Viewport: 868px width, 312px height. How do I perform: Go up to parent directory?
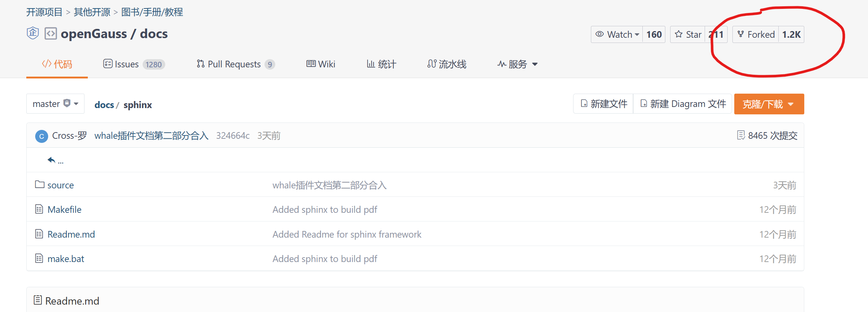click(x=55, y=160)
